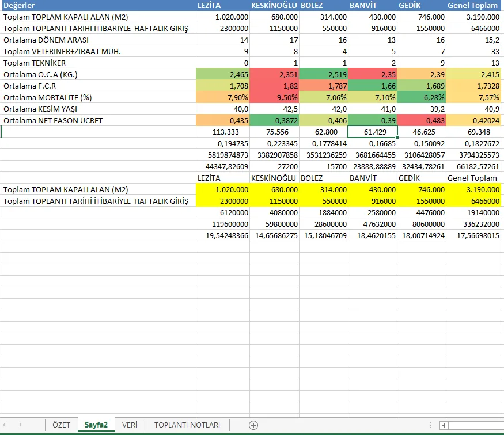Go to previous sheet navigation arrow
Viewport: 504px width, 435px height.
click(x=5, y=425)
